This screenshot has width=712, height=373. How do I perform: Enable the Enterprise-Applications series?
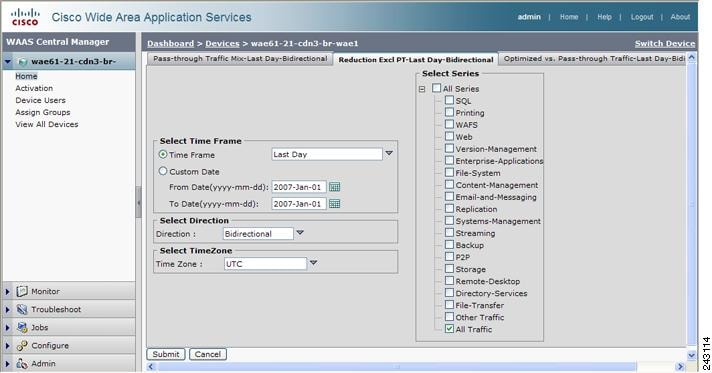449,160
